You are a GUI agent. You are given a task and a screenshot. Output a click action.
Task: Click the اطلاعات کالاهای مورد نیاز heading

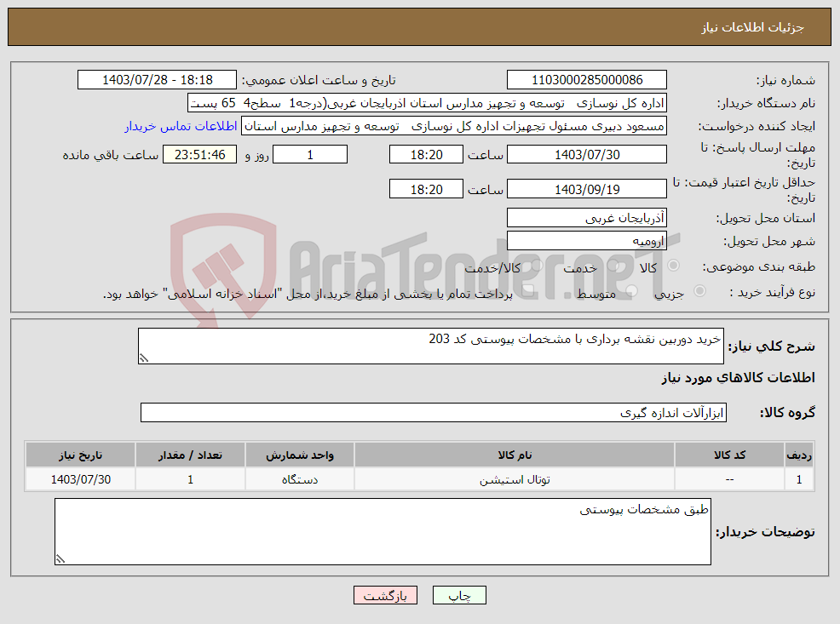738,378
